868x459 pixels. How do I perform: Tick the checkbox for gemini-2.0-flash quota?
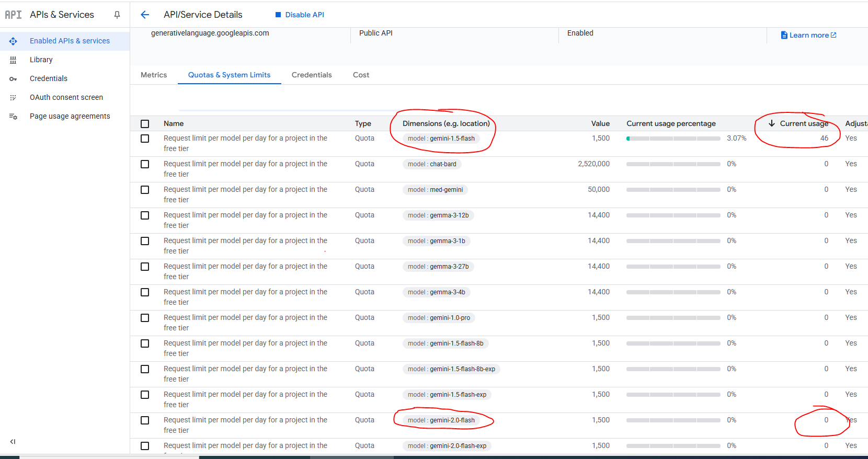(x=145, y=420)
